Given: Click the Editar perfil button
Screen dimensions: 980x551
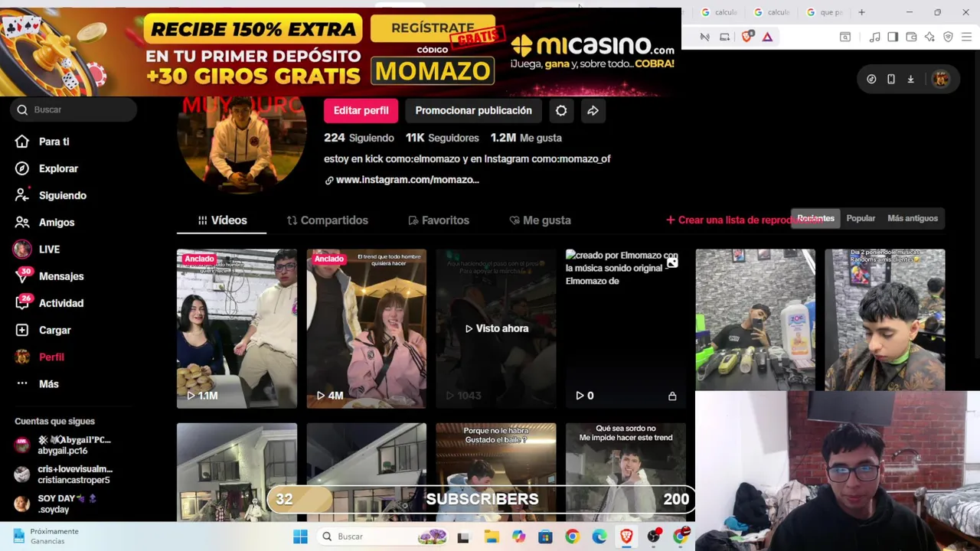Looking at the screenshot, I should 361,110.
